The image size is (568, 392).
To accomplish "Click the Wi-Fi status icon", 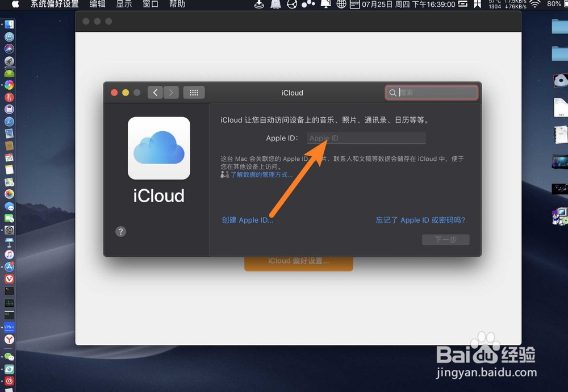I will point(534,4).
